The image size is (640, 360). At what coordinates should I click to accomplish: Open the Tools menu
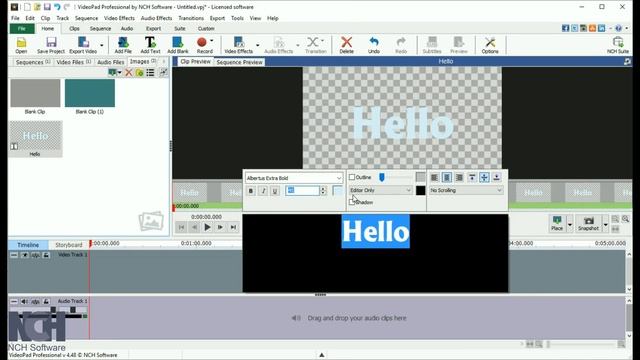(237, 18)
